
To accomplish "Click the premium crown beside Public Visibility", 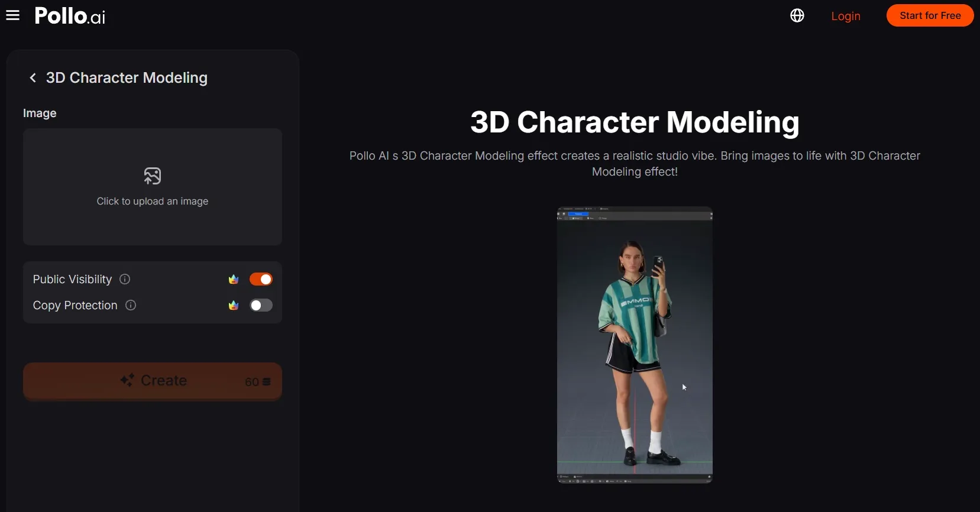I will coord(234,279).
